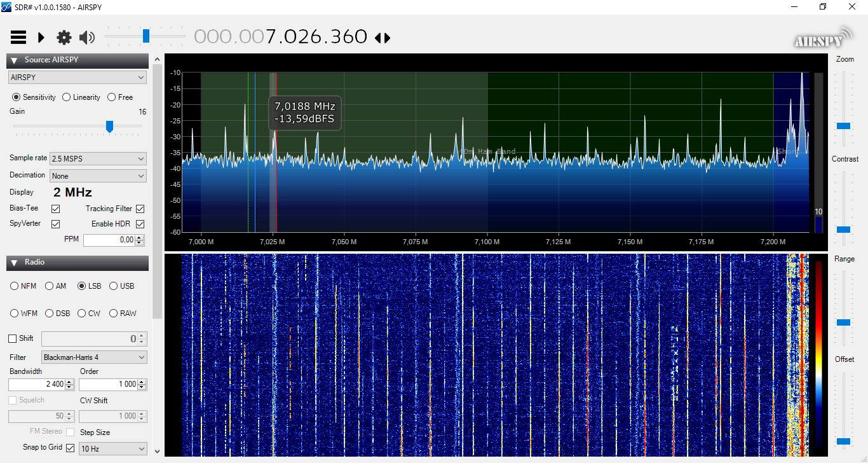This screenshot has height=463, width=868.
Task: Adjust the Zoom slider
Action: 844,126
